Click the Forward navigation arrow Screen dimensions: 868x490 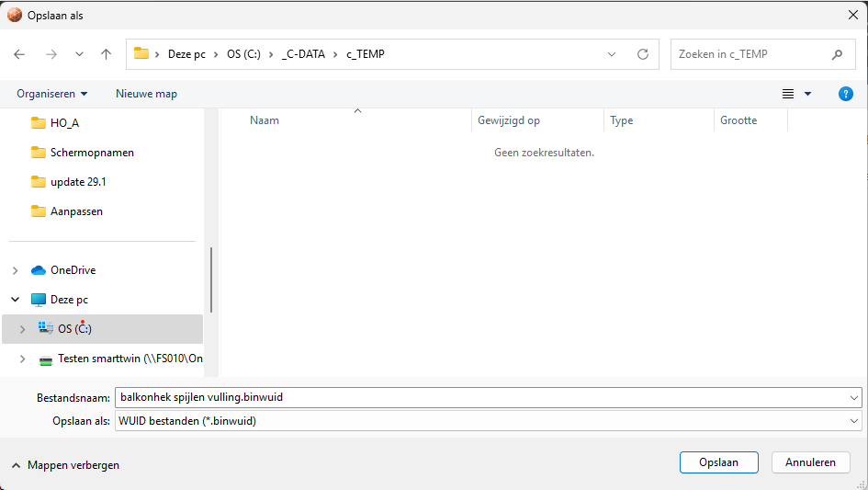pyautogui.click(x=51, y=54)
